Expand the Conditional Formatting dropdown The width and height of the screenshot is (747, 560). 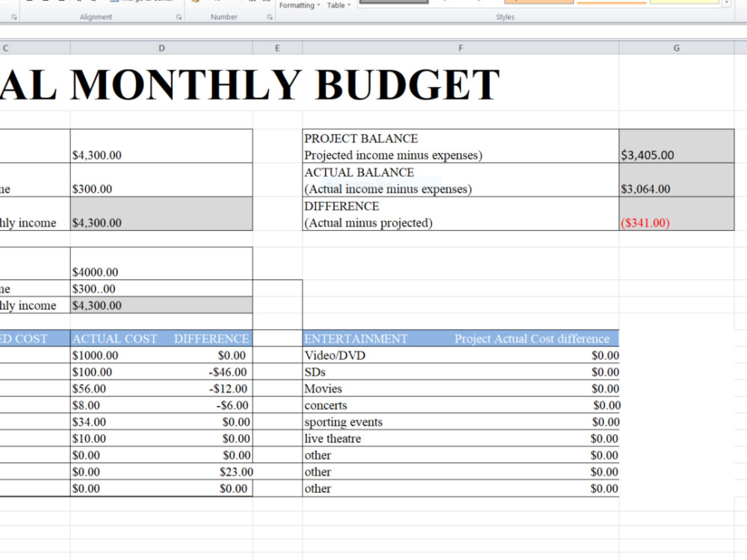click(300, 5)
